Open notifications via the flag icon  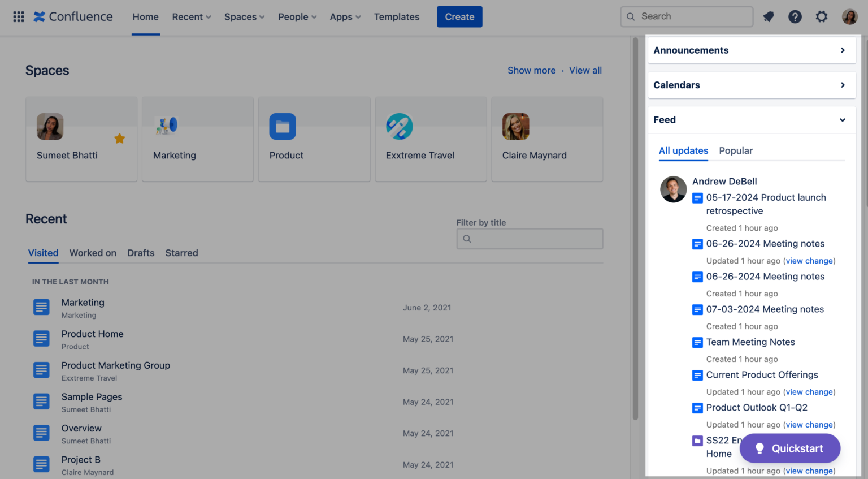click(x=768, y=16)
